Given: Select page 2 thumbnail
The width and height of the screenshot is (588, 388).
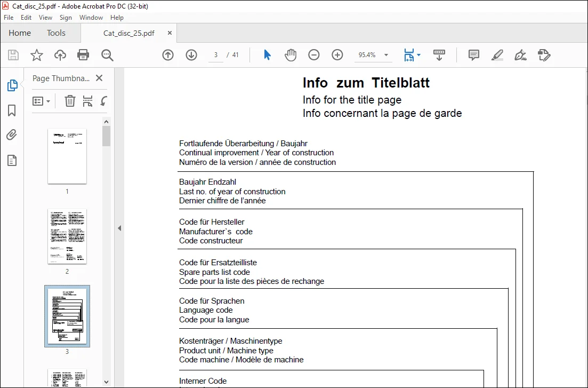Looking at the screenshot, I should (67, 236).
